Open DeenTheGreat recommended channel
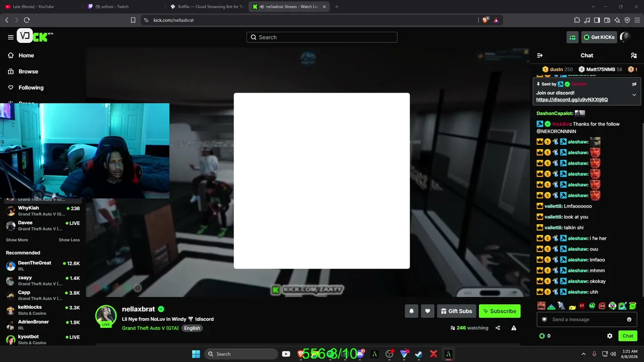Image resolution: width=644 pixels, height=362 pixels. (43, 266)
